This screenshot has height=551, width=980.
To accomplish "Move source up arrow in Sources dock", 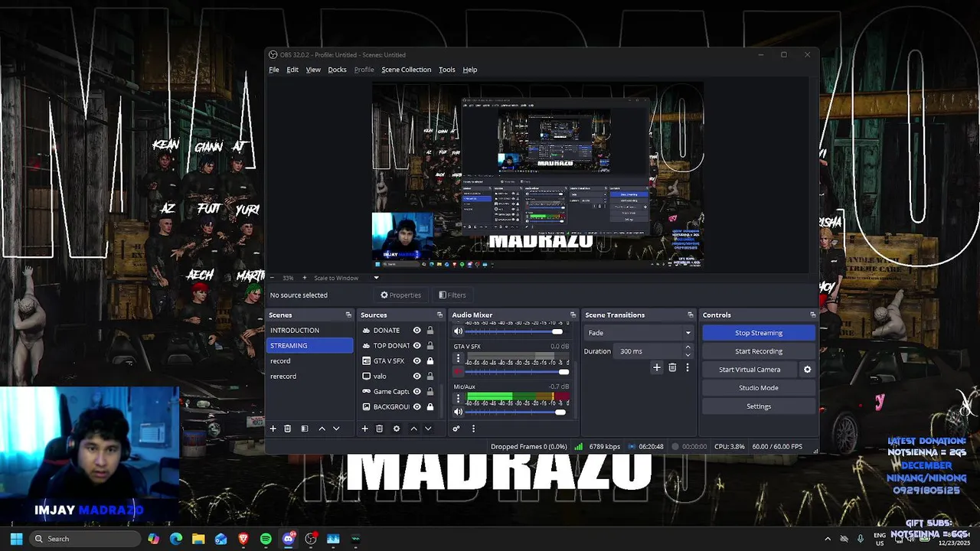I will click(413, 429).
